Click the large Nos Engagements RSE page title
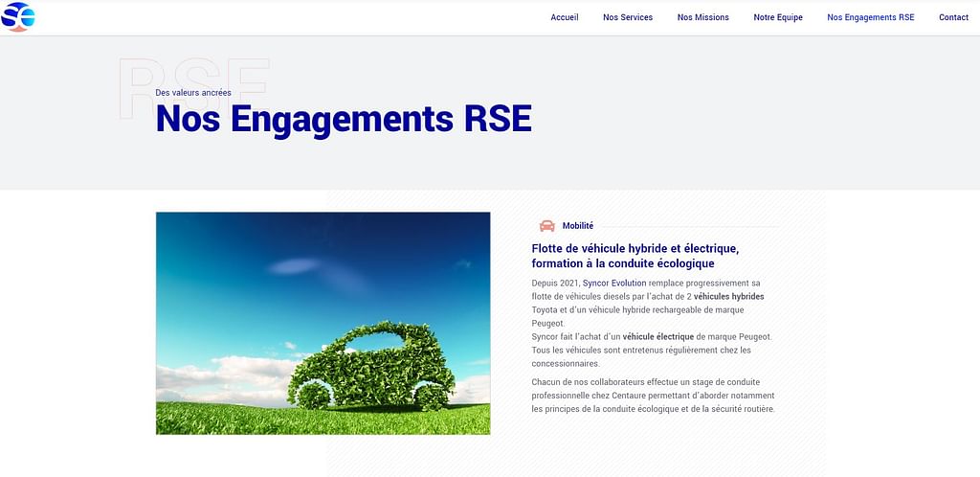Image resolution: width=980 pixels, height=477 pixels. pyautogui.click(x=343, y=120)
